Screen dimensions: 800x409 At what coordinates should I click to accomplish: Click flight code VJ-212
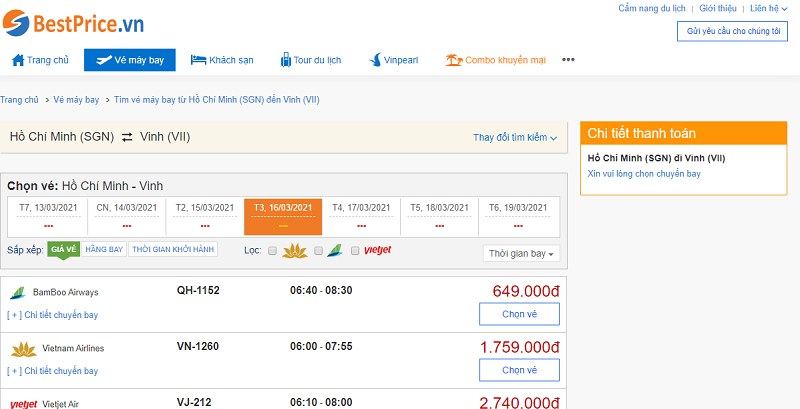point(194,402)
